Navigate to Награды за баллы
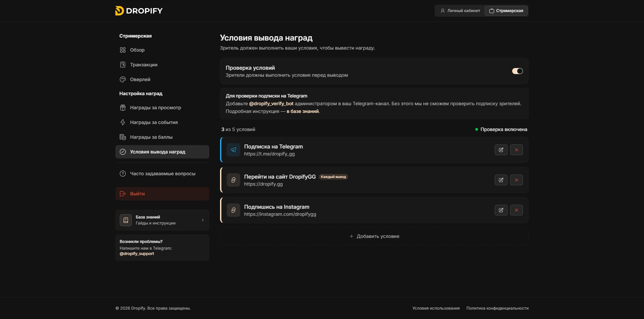Viewport: 644px width, 319px height. (x=162, y=137)
